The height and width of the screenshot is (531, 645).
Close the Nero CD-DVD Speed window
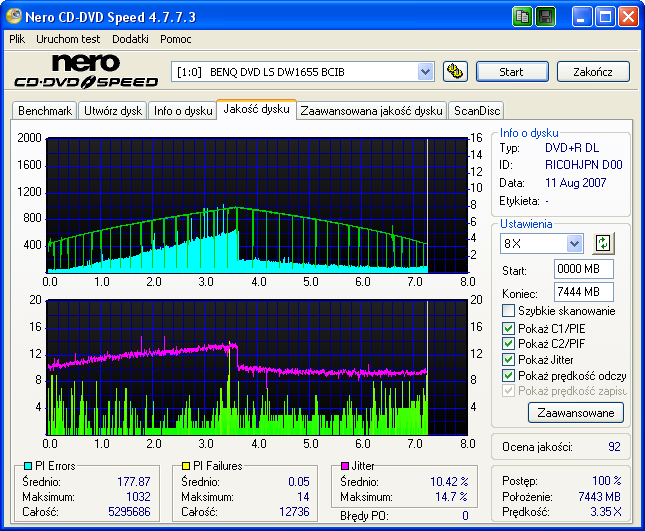coord(629,17)
